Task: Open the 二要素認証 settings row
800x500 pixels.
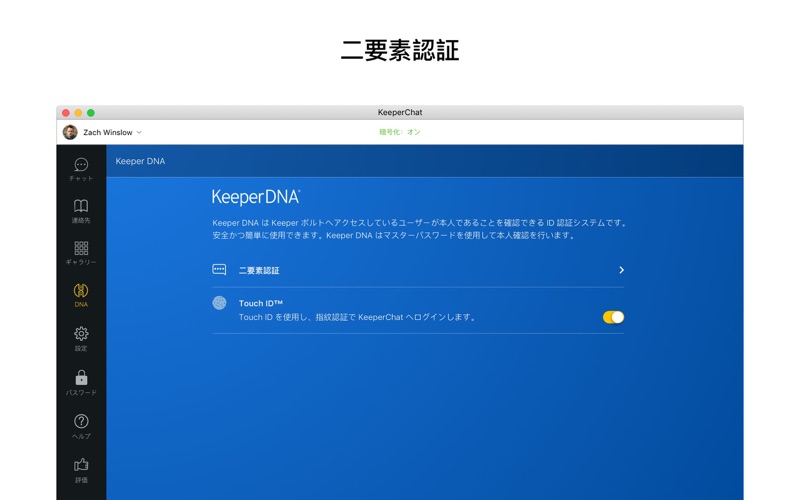Action: 418,270
